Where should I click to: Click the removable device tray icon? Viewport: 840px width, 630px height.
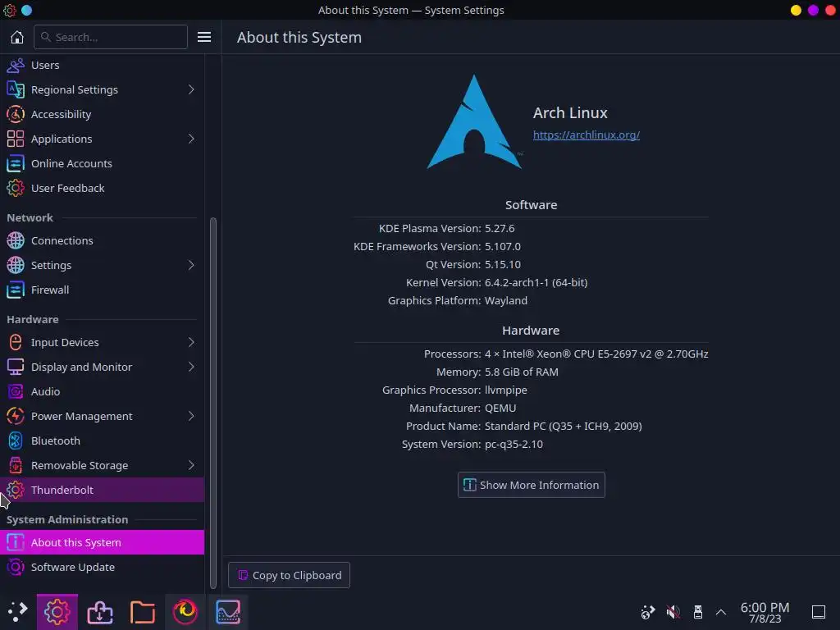click(x=697, y=612)
